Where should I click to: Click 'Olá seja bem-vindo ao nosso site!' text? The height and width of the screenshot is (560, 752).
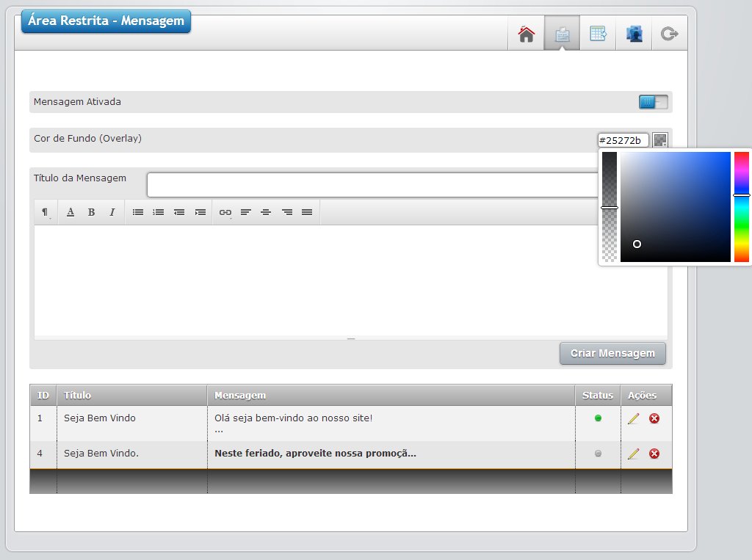point(294,418)
